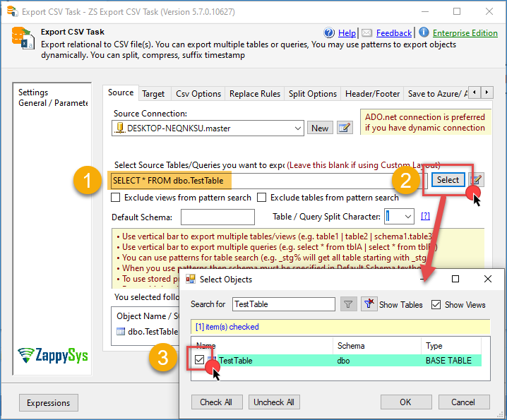This screenshot has width=507, height=420.
Task: Open the Help question-mark icon
Action: 329,32
